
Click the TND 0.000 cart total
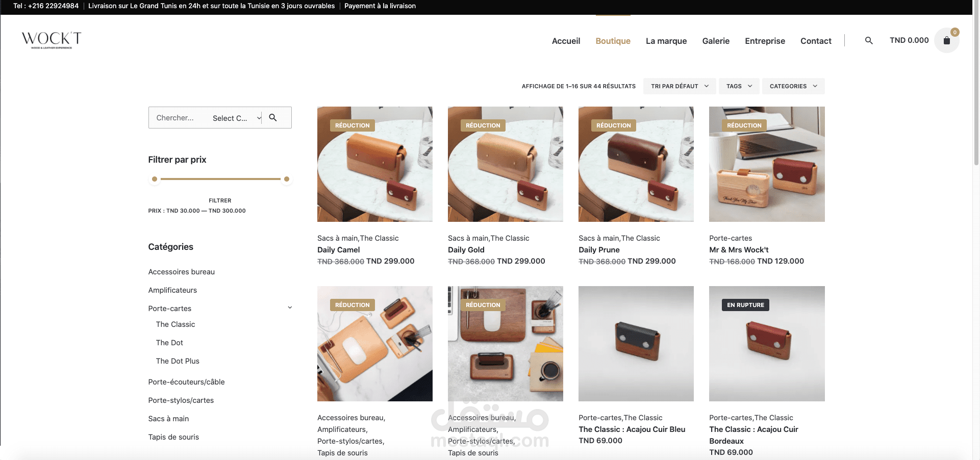coord(909,40)
